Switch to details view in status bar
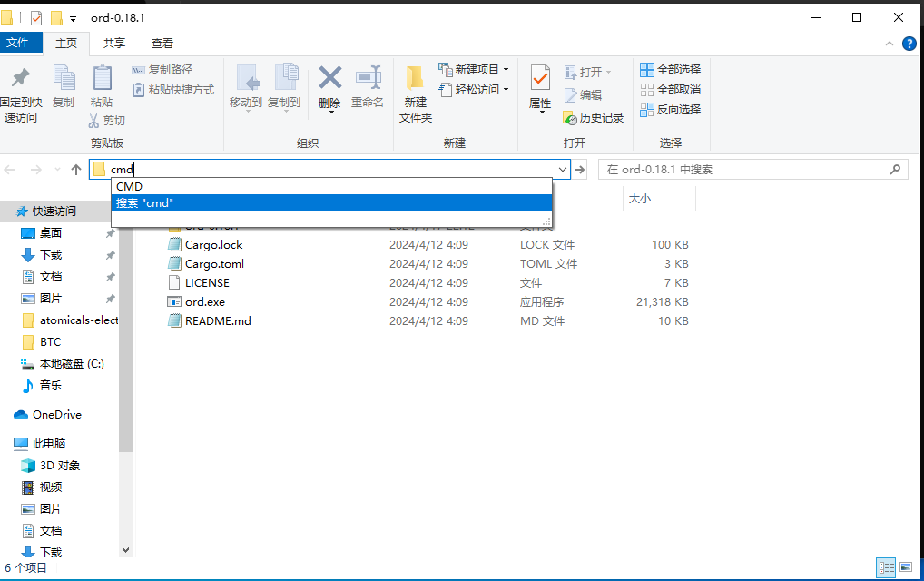 point(886,567)
